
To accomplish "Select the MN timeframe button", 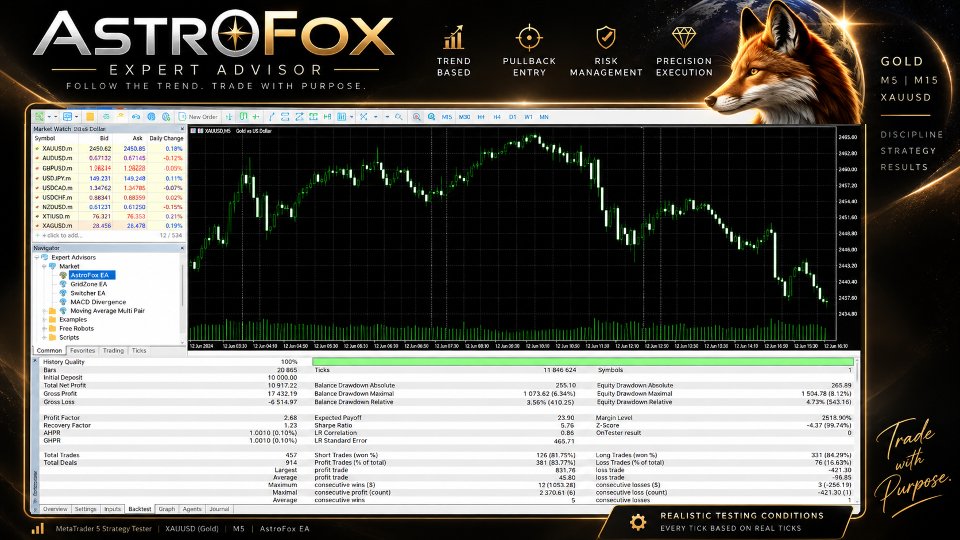I will pos(544,116).
